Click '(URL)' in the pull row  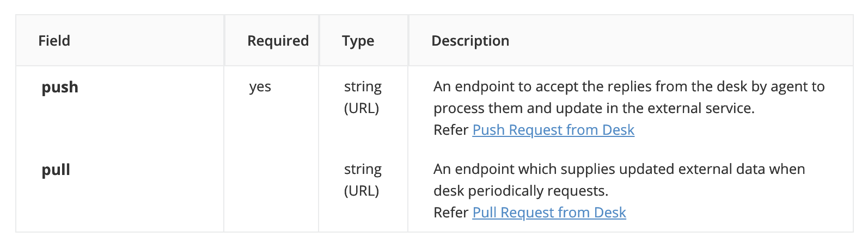[x=361, y=191]
